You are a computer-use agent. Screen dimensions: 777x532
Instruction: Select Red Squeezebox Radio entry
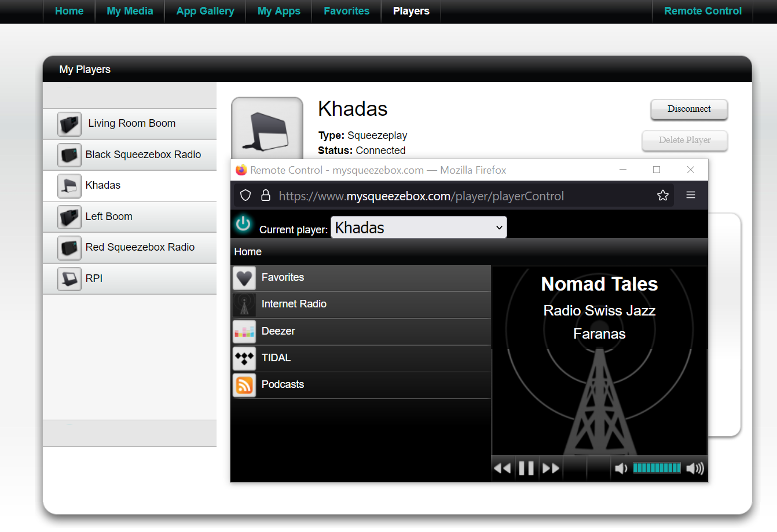tap(130, 248)
